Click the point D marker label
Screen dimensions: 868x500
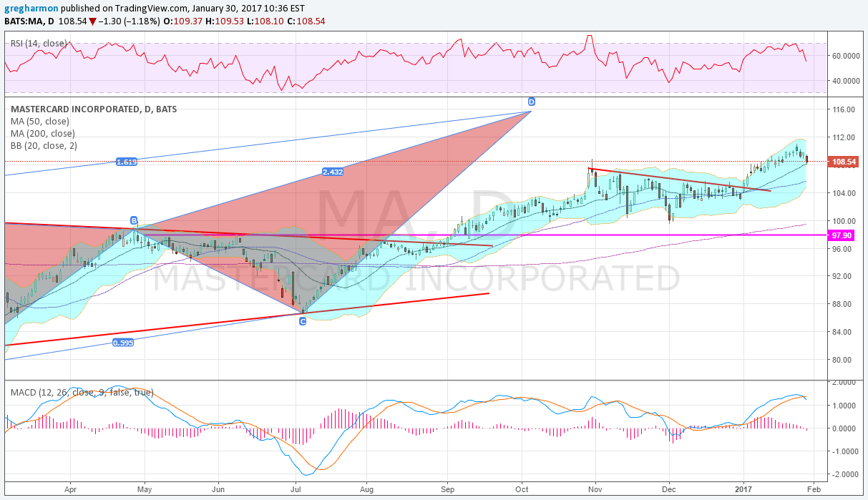(x=532, y=102)
